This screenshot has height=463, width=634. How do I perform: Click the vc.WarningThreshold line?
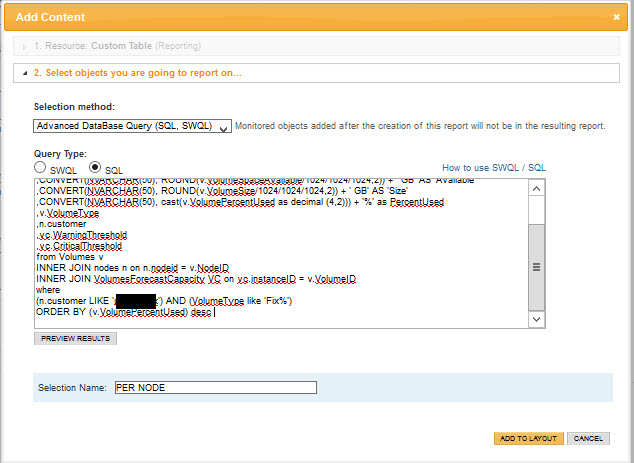(81, 235)
